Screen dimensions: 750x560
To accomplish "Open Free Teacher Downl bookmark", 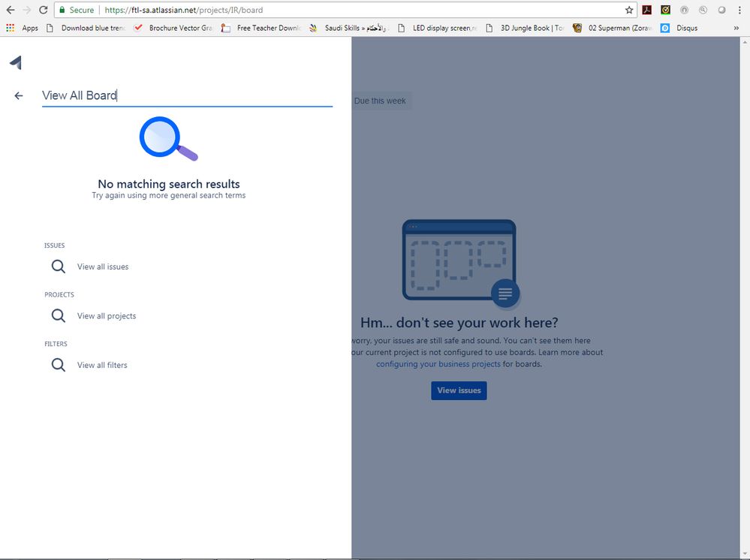I will [x=261, y=29].
